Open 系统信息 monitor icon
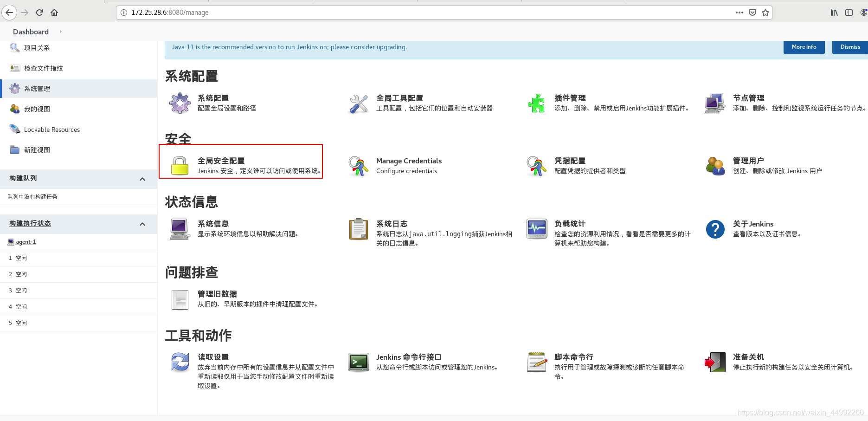This screenshot has width=868, height=421. pos(180,229)
